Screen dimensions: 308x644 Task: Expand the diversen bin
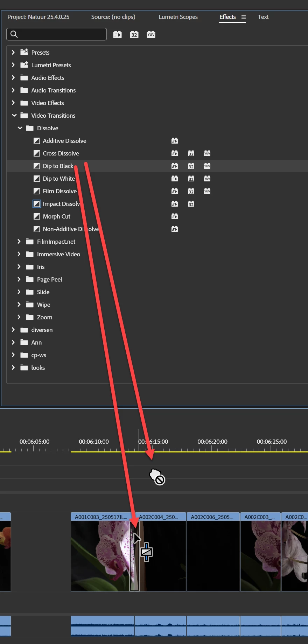point(13,330)
